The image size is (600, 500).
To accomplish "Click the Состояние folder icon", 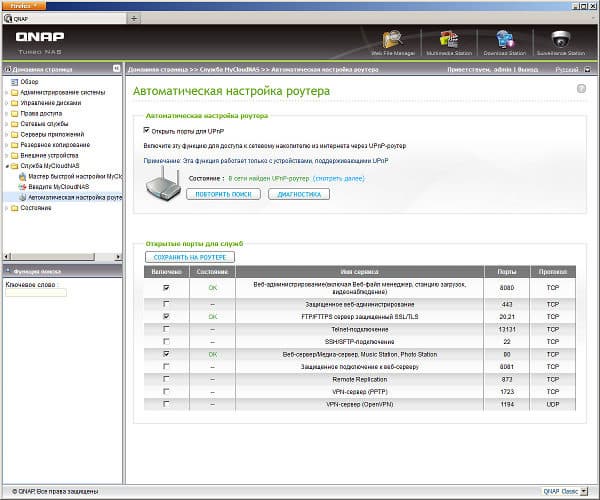I will coord(15,208).
